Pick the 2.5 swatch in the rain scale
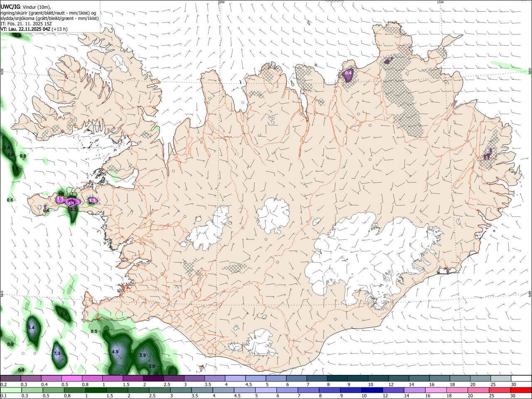532x399 pixels. pos(159,390)
